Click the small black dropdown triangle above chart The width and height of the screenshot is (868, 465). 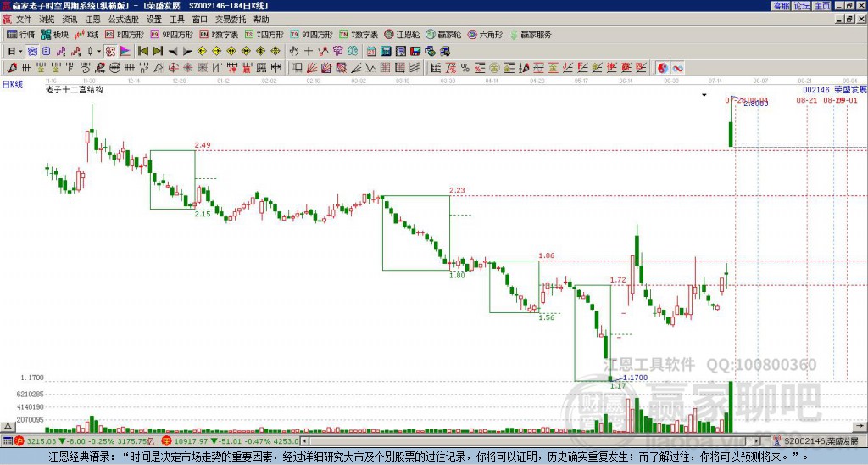point(704,95)
